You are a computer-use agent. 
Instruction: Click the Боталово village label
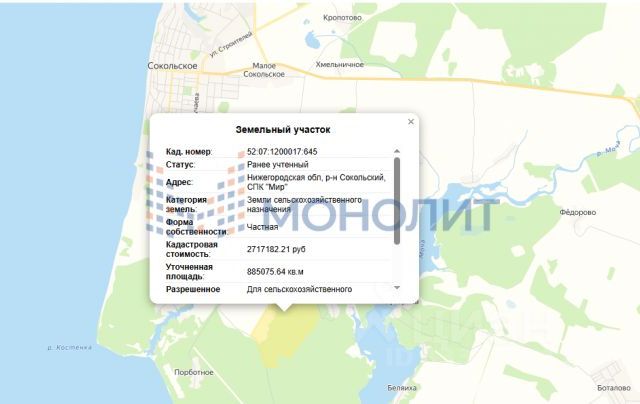(614, 388)
